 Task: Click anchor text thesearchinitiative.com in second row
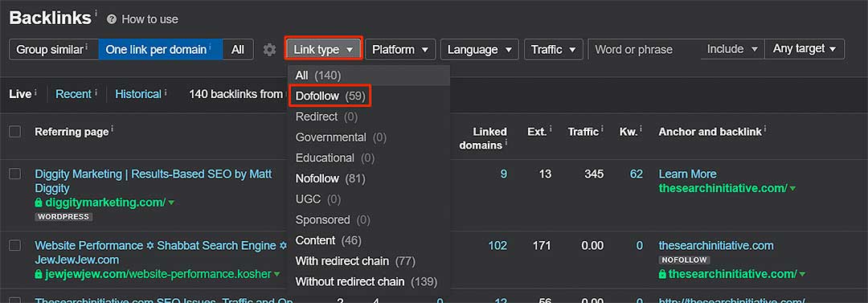click(x=716, y=245)
